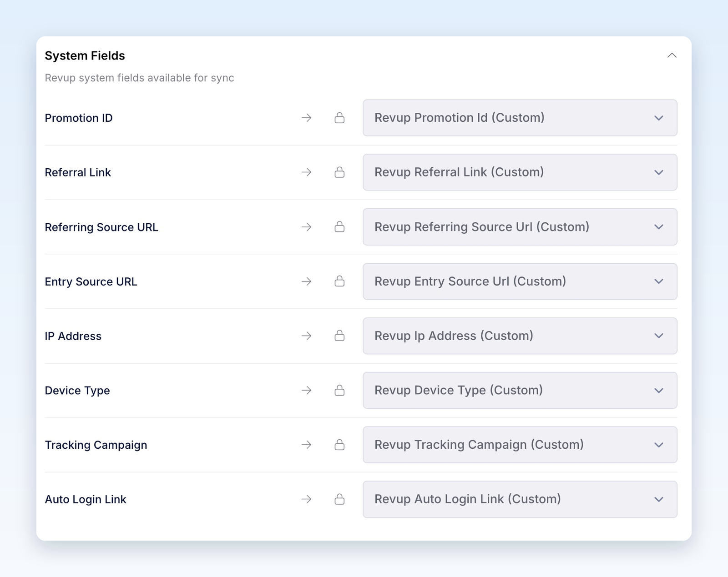This screenshot has height=577, width=728.
Task: Click the lock icon for Referral Link
Action: 339,172
